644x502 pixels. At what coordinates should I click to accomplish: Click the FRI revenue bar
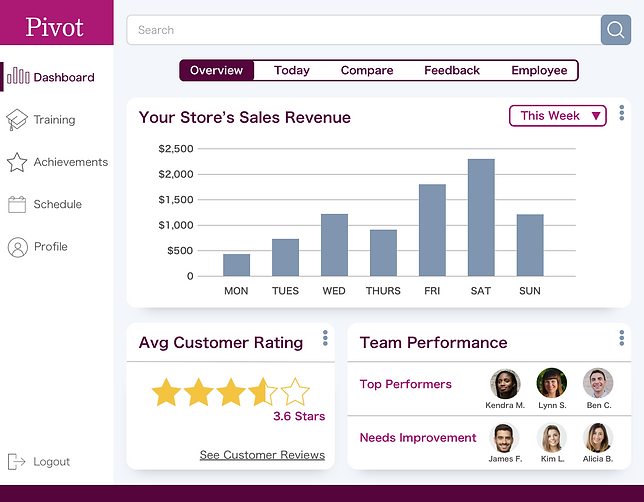(x=432, y=230)
